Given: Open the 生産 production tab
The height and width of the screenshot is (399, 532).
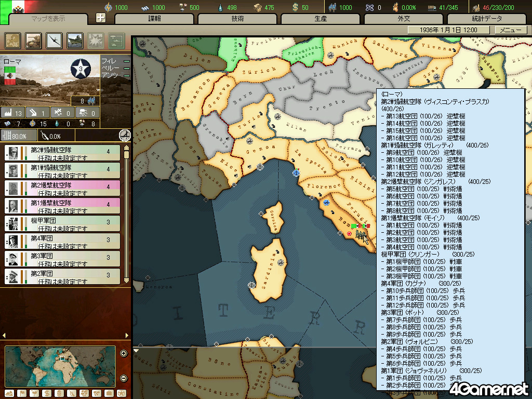Looking at the screenshot, I should point(321,19).
